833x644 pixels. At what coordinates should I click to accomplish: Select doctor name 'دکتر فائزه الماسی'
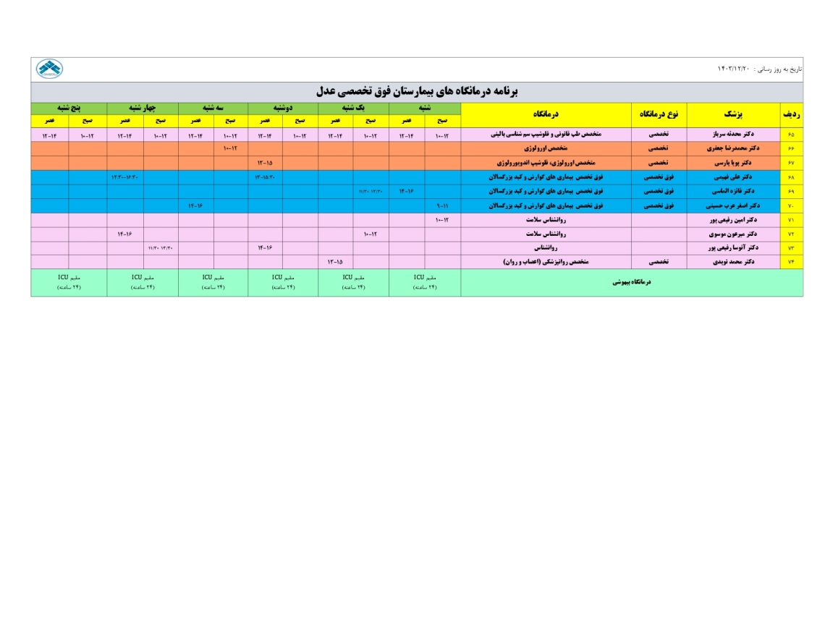733,191
